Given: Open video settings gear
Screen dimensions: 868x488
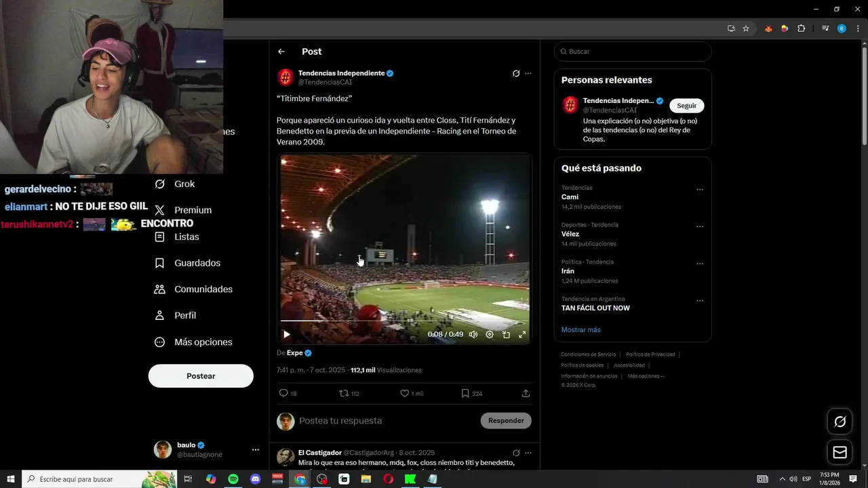Looking at the screenshot, I should (x=490, y=334).
